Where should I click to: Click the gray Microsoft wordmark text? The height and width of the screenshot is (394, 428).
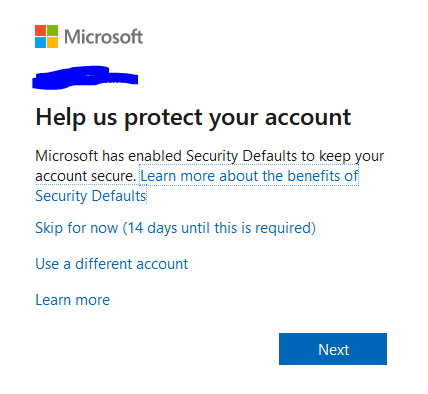point(104,37)
